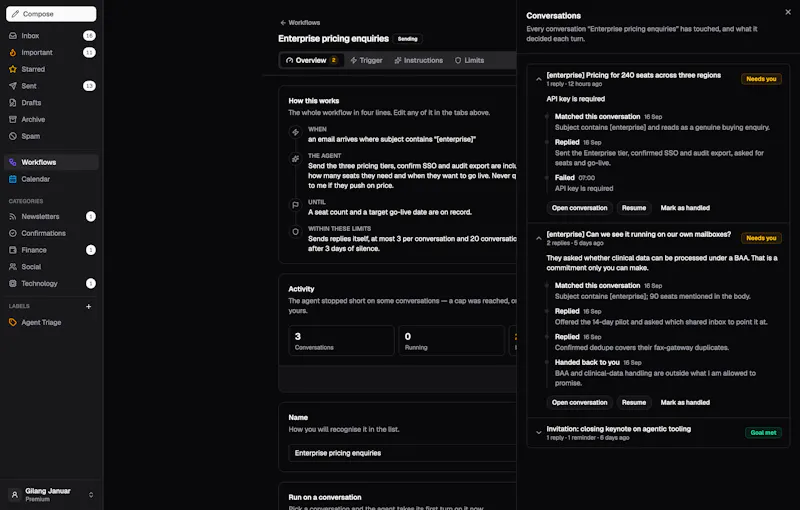Image resolution: width=800 pixels, height=510 pixels.
Task: Click the Social people icon
Action: (13, 267)
